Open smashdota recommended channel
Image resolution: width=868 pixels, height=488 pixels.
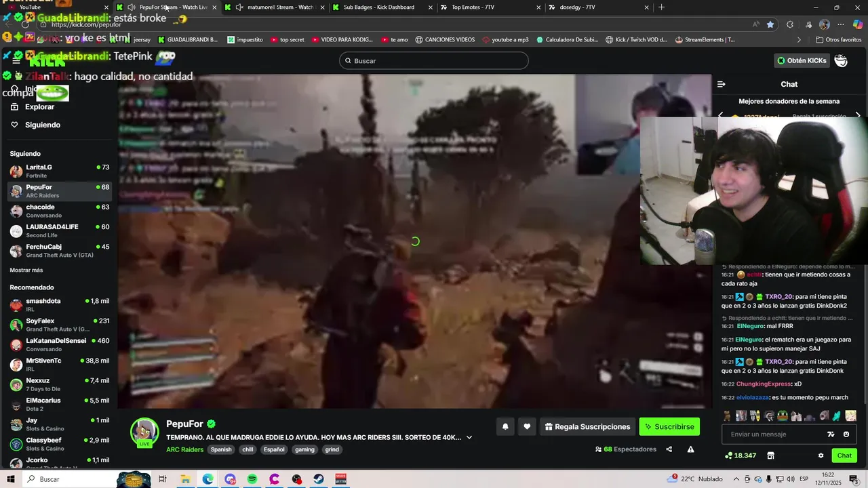tap(60, 304)
